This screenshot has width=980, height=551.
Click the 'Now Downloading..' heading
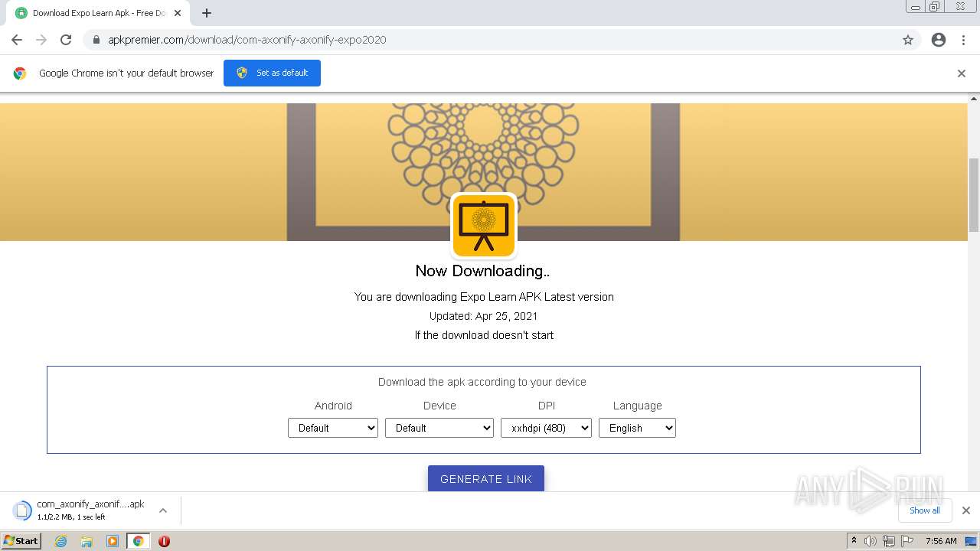pos(482,271)
